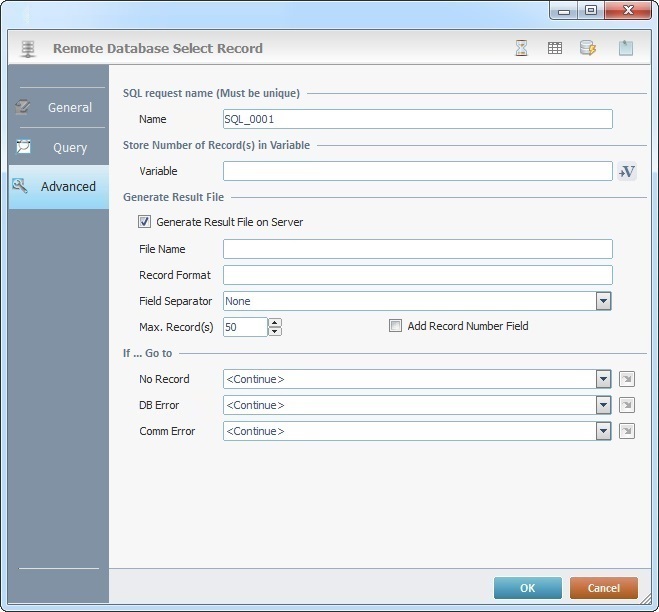Click the File Name input field
Image resolution: width=659 pixels, height=612 pixels.
point(417,249)
